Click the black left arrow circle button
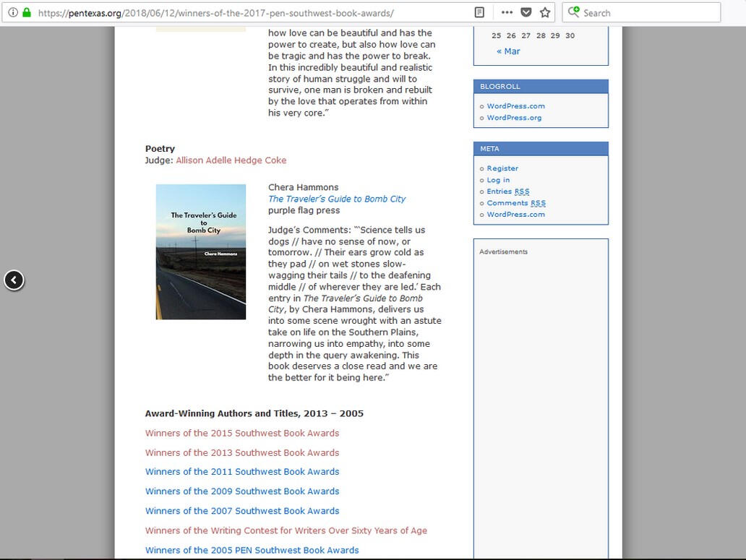The image size is (746, 560). (x=14, y=280)
